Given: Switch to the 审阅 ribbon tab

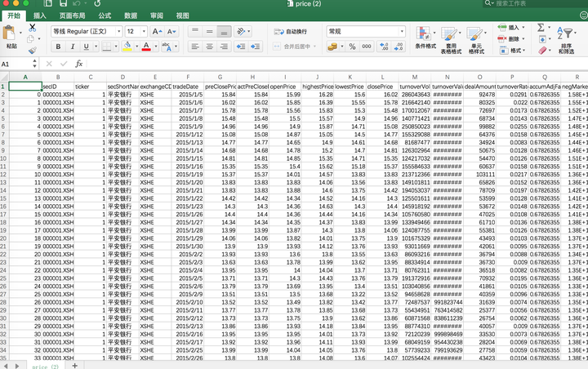Looking at the screenshot, I should click(156, 16).
